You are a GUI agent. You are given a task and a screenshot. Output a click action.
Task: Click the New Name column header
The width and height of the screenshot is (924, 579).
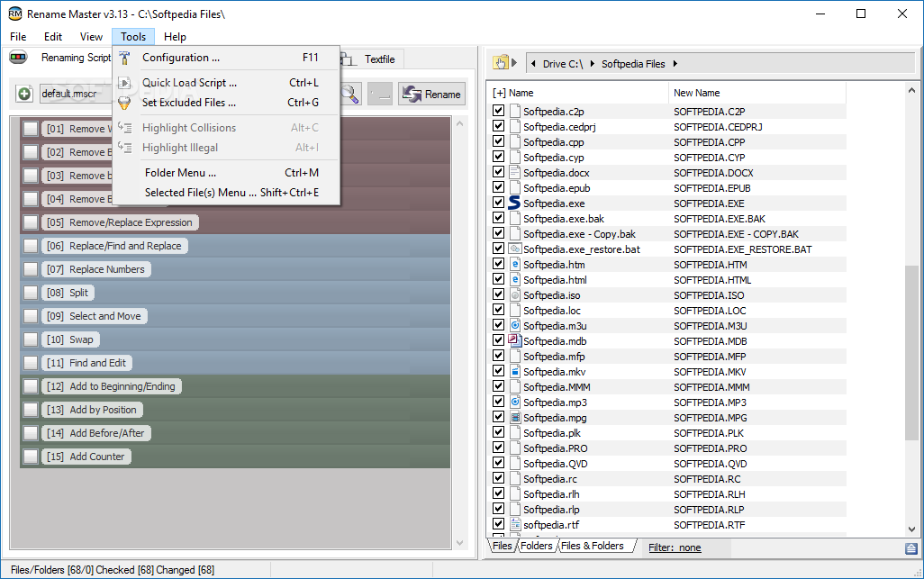point(757,93)
